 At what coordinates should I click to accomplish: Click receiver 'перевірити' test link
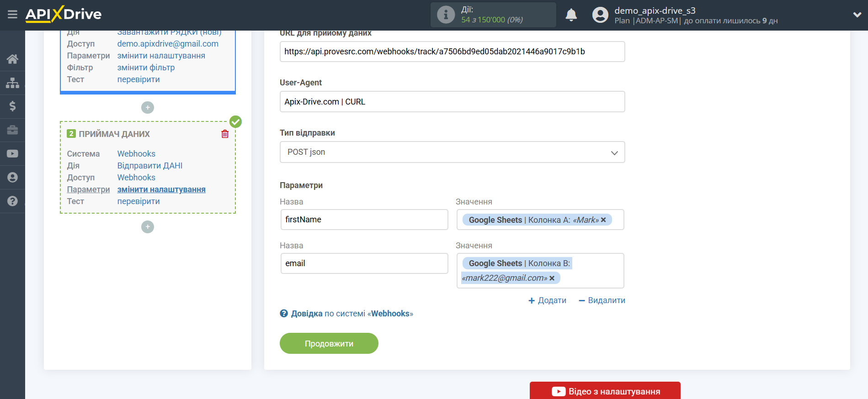[138, 201]
